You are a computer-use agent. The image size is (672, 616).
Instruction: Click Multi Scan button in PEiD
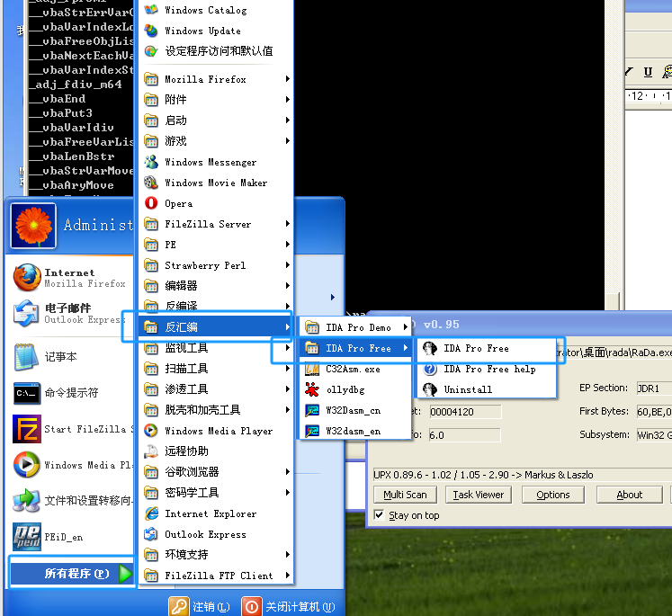(x=405, y=495)
